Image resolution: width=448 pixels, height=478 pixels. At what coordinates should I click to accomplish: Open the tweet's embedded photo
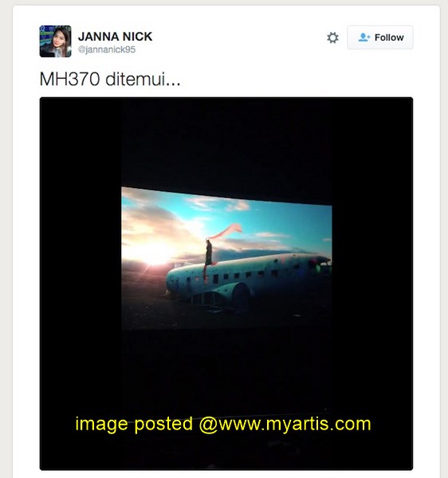226,284
